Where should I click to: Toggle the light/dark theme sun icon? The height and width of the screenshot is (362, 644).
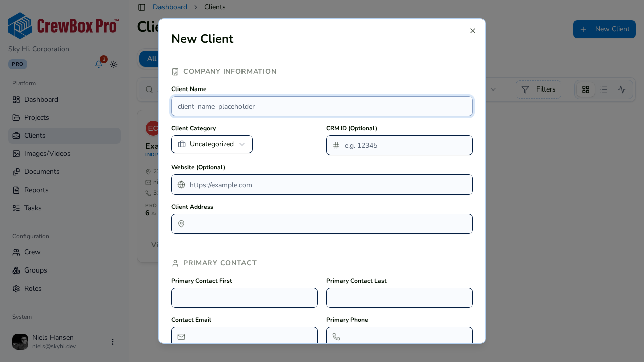click(x=114, y=64)
